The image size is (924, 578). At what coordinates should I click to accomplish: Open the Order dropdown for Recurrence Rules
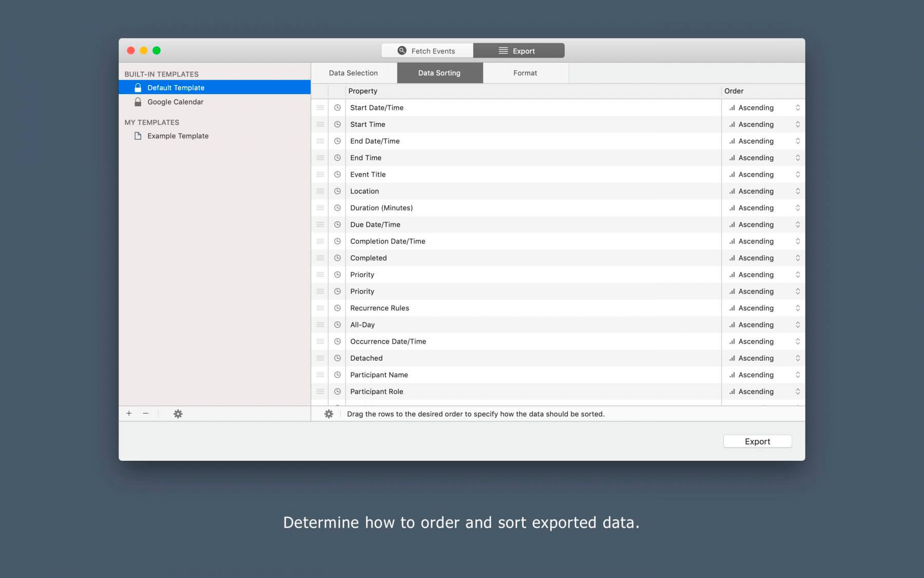pos(764,308)
